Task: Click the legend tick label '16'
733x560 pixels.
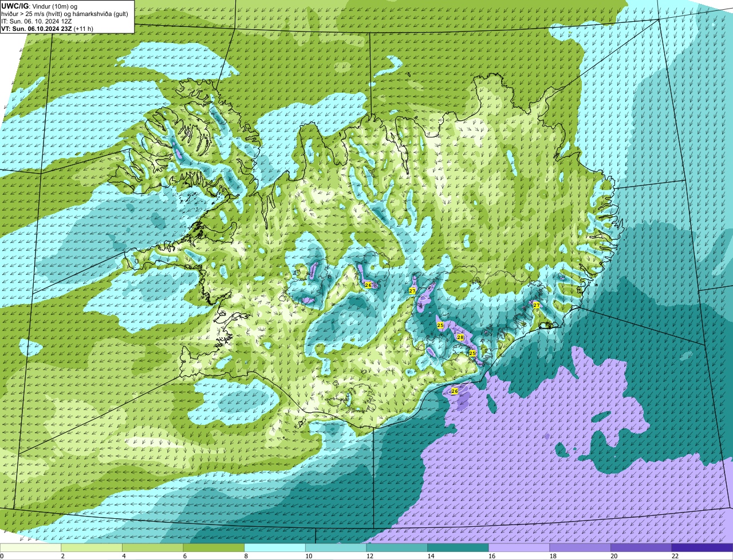Action: 492,556
